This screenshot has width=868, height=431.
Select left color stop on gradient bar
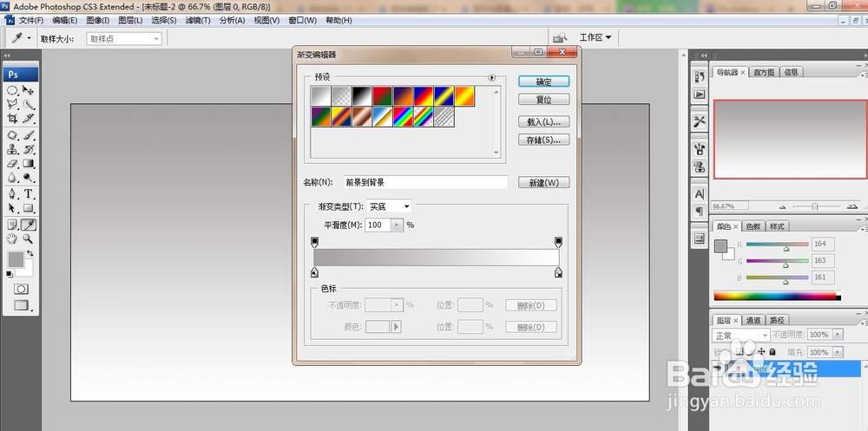point(314,271)
